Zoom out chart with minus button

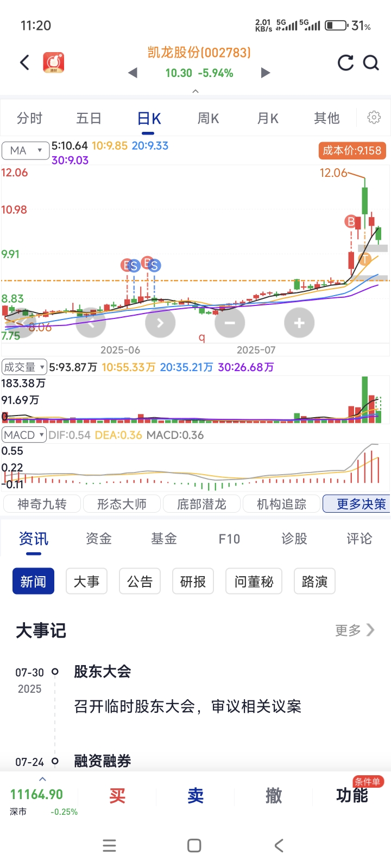(230, 323)
